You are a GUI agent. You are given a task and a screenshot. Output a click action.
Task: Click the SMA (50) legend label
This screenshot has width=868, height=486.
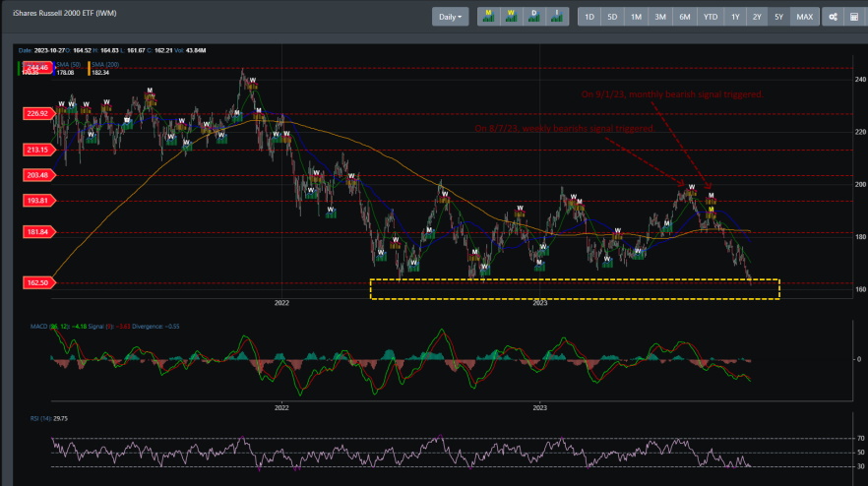point(69,65)
